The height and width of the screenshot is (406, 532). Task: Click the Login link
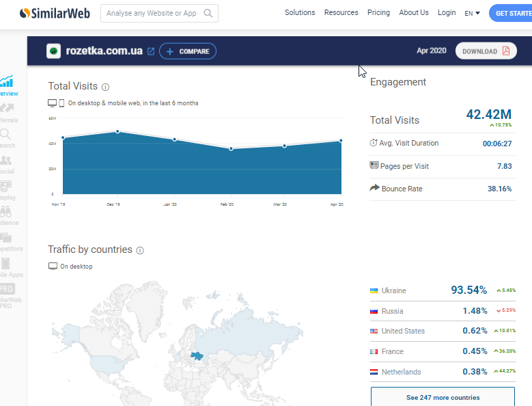(x=447, y=12)
